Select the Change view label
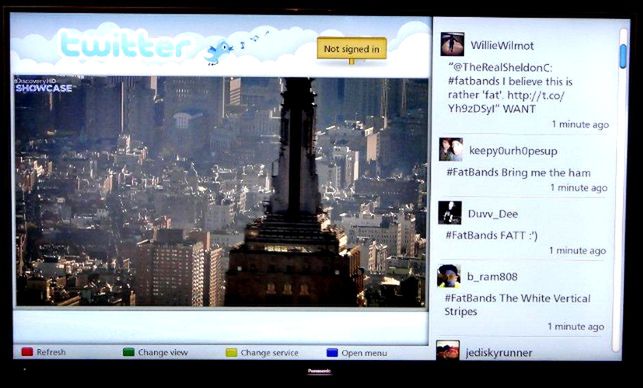643x388 pixels. pyautogui.click(x=163, y=352)
